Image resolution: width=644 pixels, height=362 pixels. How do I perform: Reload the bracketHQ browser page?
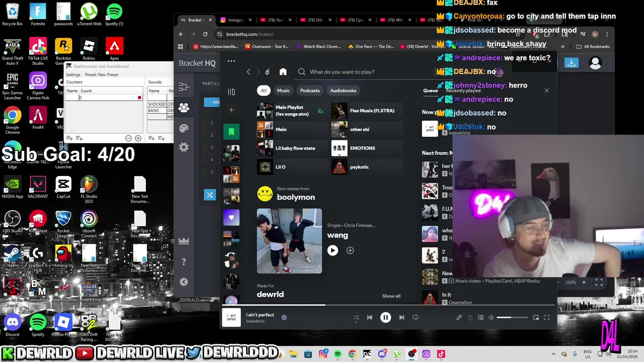click(x=205, y=34)
